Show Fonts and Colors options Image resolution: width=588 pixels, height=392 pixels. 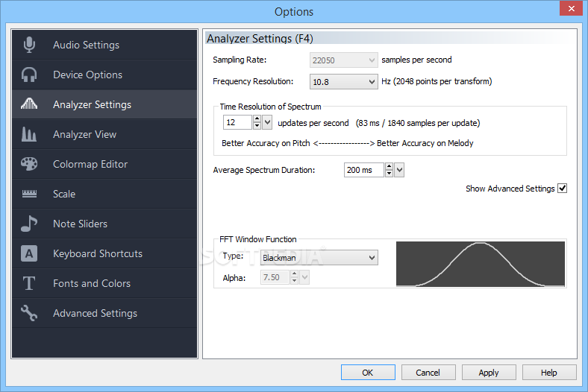pos(104,283)
